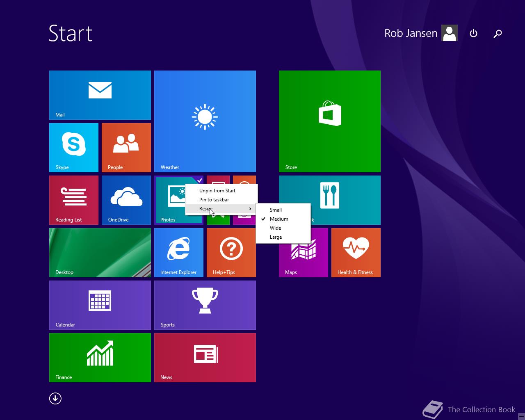The height and width of the screenshot is (420, 525).
Task: Open the Calendar tile
Action: (x=100, y=305)
